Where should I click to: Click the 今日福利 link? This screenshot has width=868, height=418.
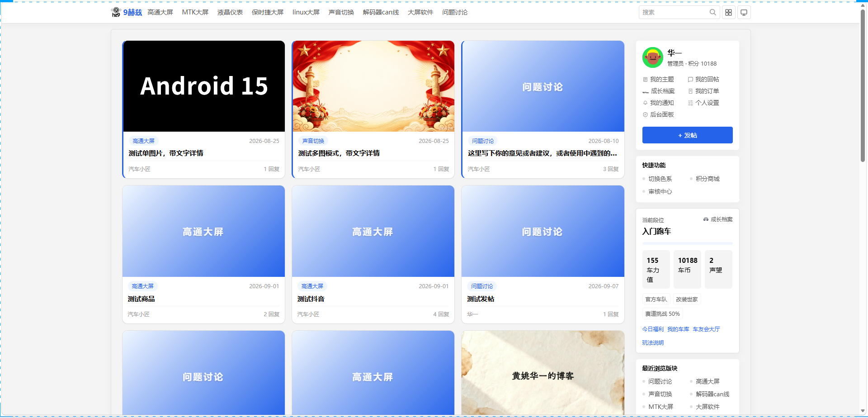coord(653,329)
